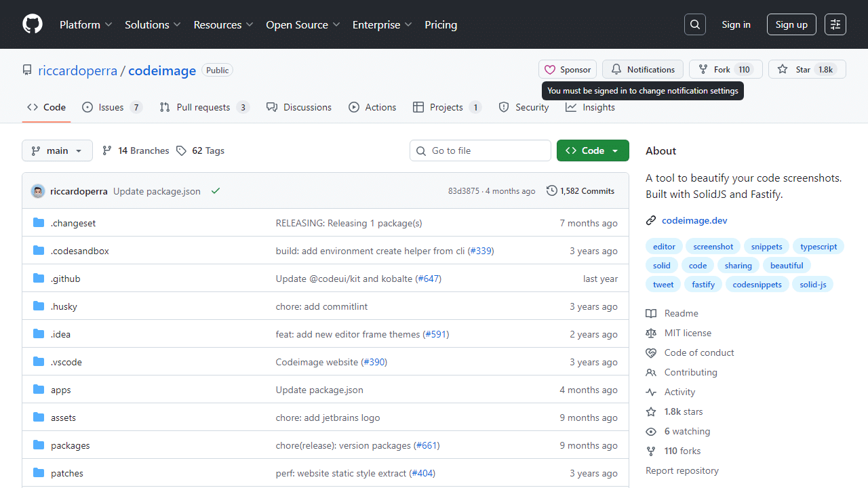Click the star icon in Star button
Viewport: 868px width, 488px height.
click(x=783, y=70)
